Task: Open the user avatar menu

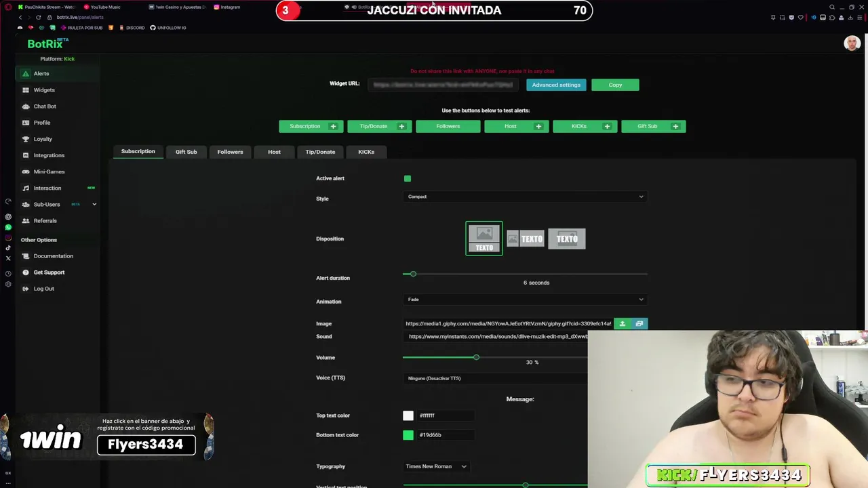Action: (852, 43)
